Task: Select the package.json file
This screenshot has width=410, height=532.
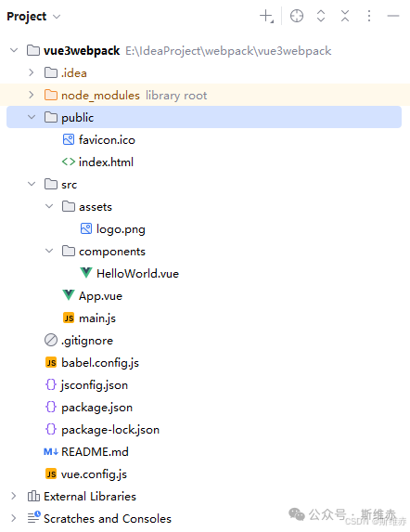Action: [x=96, y=408]
